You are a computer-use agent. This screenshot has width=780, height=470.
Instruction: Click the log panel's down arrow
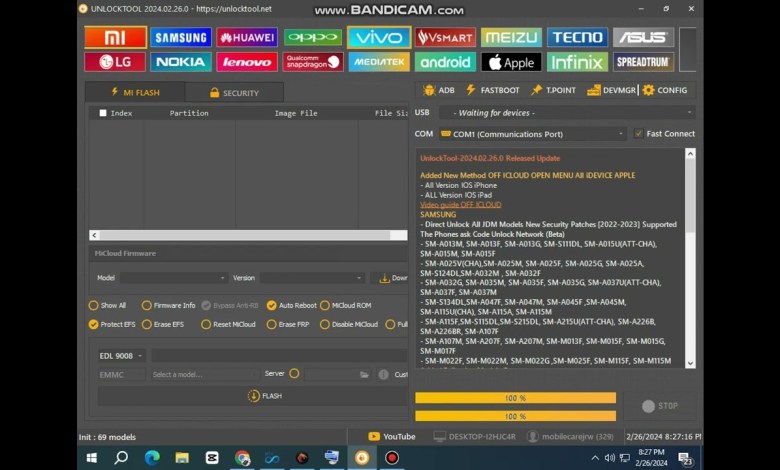point(690,363)
